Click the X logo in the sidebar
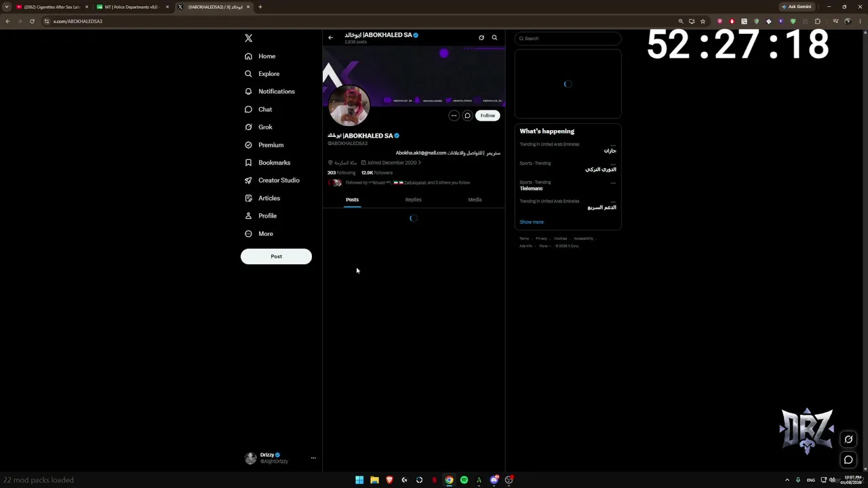Screen dimensions: 868x488 click(249, 39)
